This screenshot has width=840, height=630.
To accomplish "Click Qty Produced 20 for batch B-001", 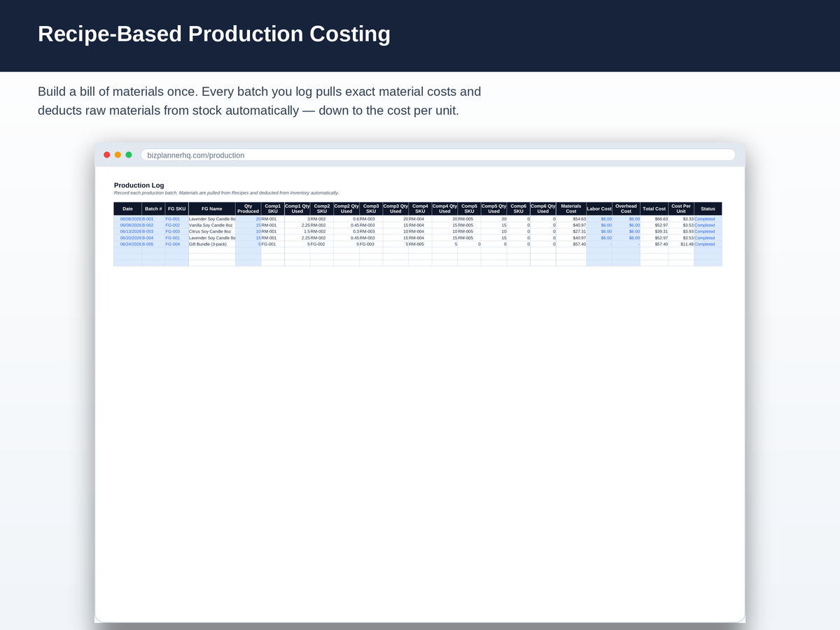I will 248,219.
